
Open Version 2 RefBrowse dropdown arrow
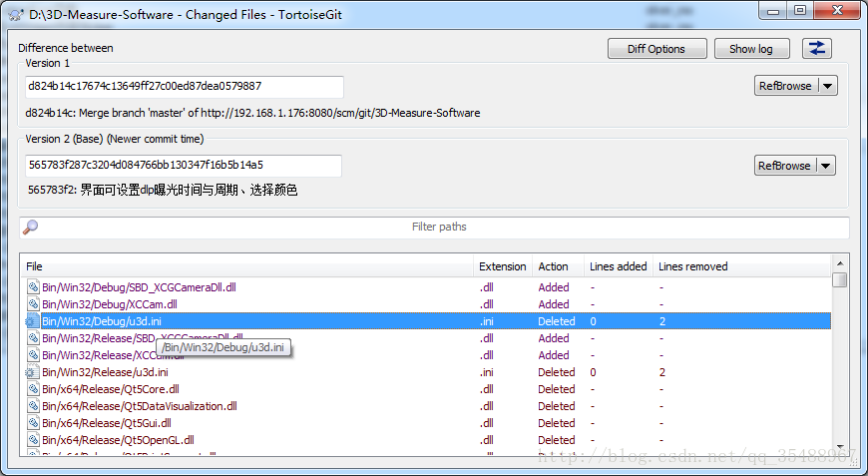pos(826,166)
